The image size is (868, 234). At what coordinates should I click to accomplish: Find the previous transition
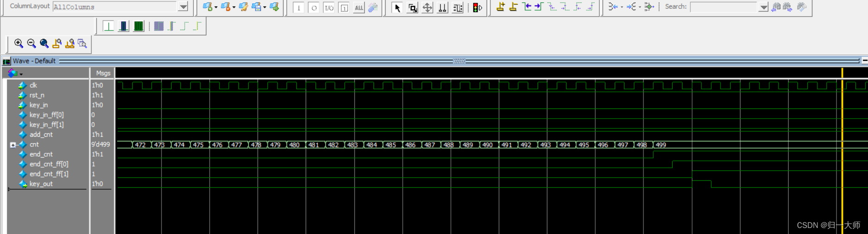coord(527,7)
